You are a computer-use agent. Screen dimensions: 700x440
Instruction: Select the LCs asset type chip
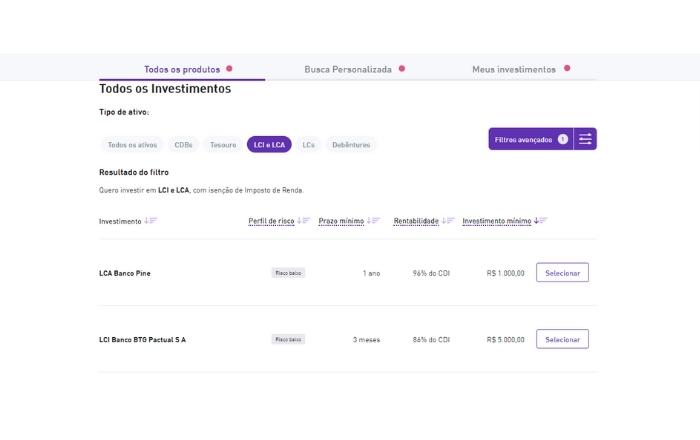tap(308, 145)
